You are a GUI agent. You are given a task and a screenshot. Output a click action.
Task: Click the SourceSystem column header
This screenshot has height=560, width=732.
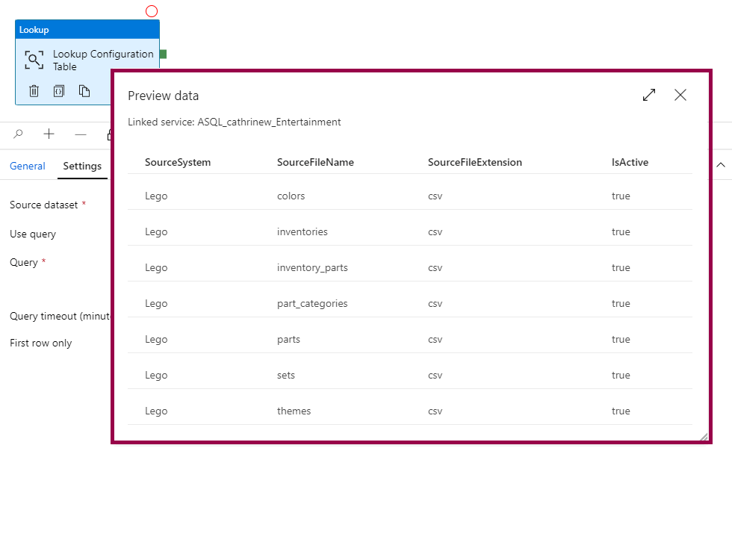tap(178, 162)
